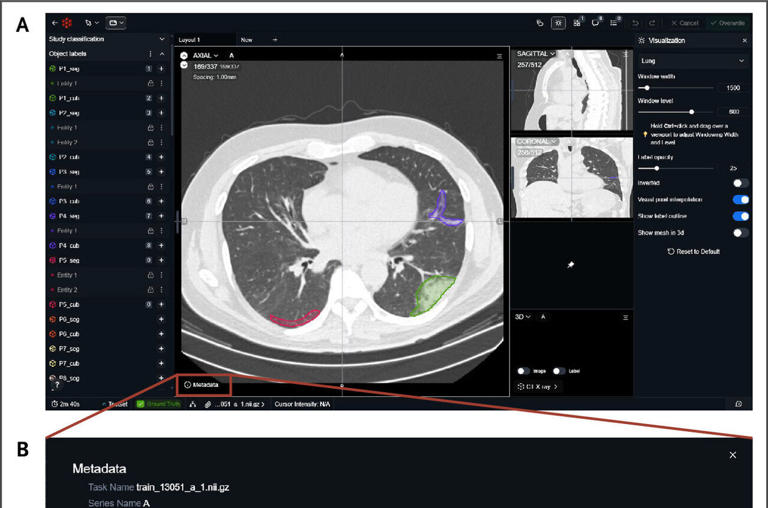Click the back arrow in top toolbar
This screenshot has height=508, width=768.
coord(54,23)
